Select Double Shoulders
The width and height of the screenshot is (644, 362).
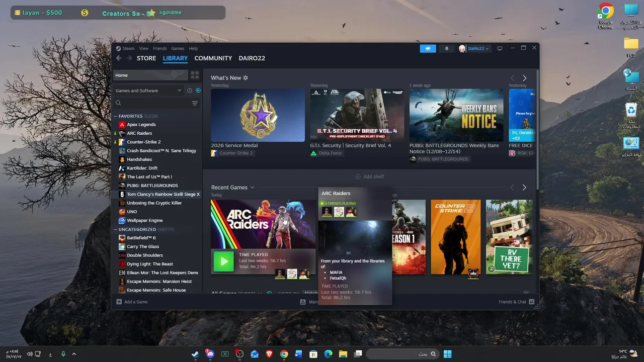coord(144,255)
